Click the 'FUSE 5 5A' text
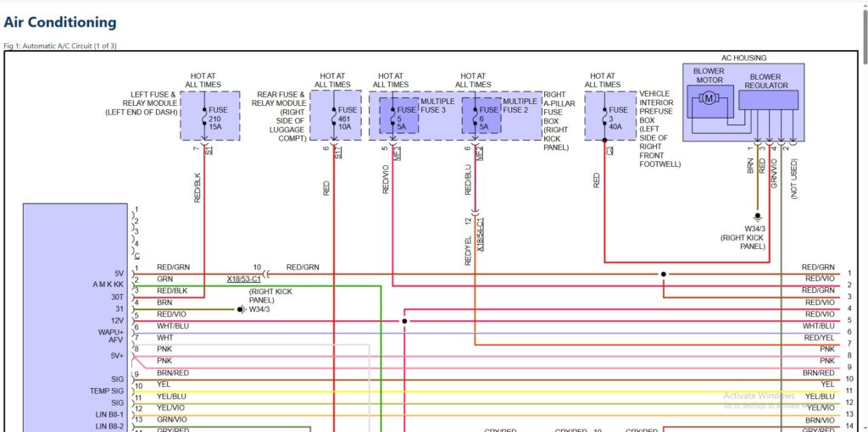This screenshot has height=432, width=868. tap(406, 119)
